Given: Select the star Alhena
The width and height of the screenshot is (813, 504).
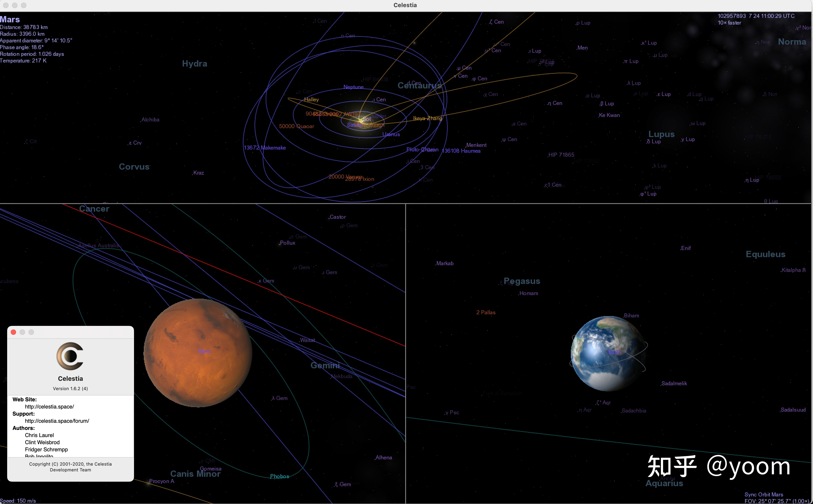Looking at the screenshot, I should (383, 458).
